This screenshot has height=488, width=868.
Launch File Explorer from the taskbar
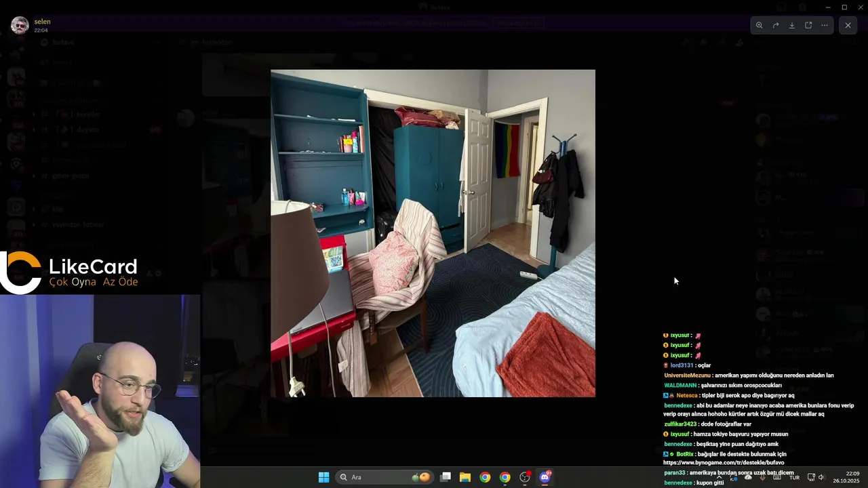[x=465, y=477]
